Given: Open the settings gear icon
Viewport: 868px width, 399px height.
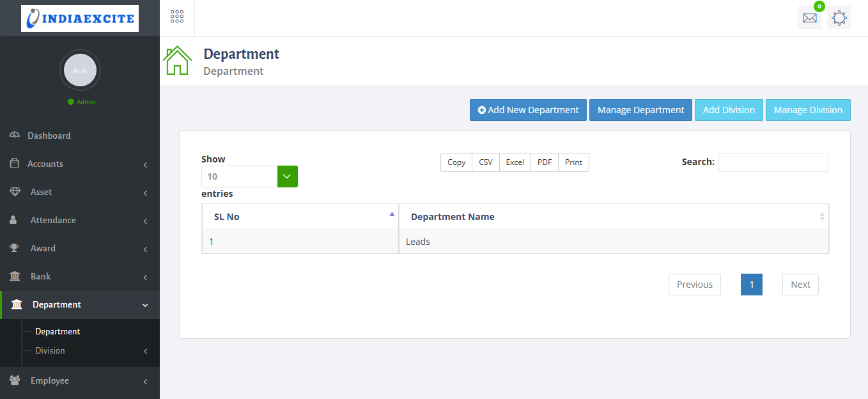Looking at the screenshot, I should click(x=839, y=18).
